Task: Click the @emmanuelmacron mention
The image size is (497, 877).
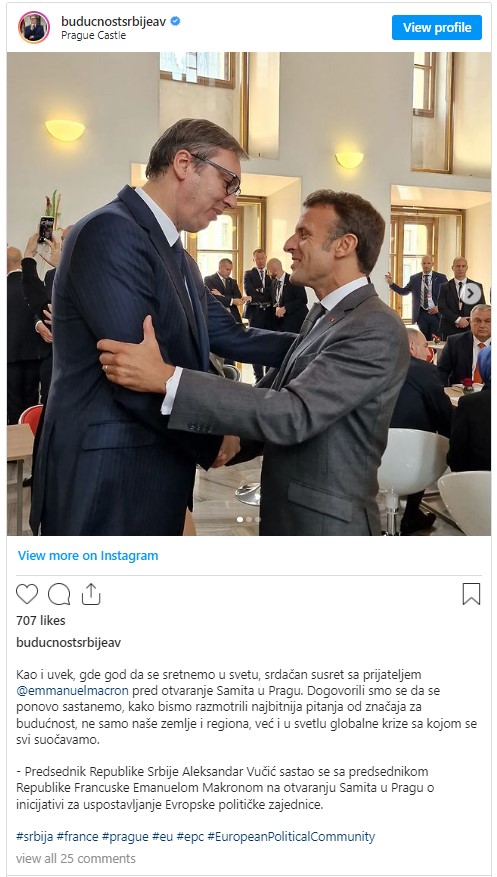Action: (x=73, y=691)
